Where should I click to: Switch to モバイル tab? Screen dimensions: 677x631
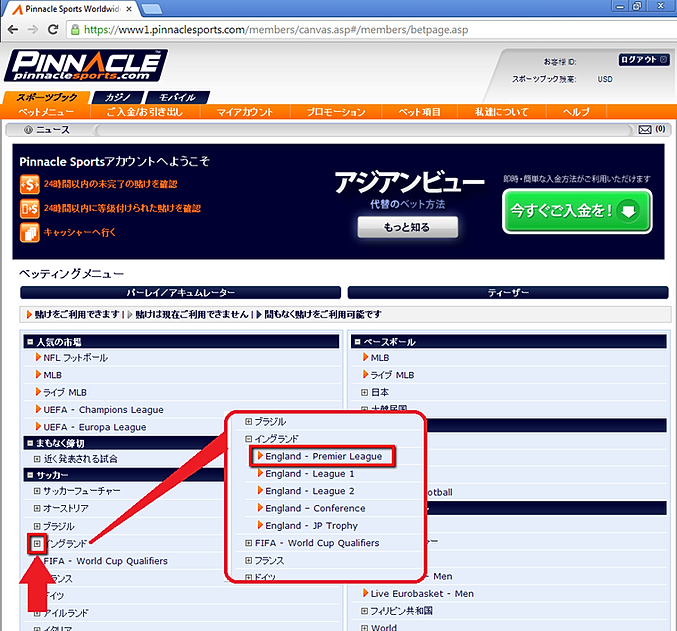(177, 98)
